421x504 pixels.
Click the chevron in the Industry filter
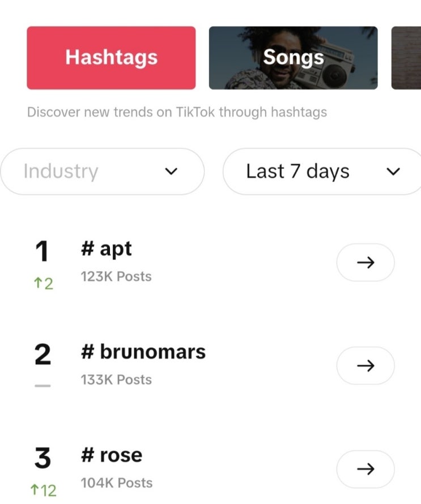point(171,171)
